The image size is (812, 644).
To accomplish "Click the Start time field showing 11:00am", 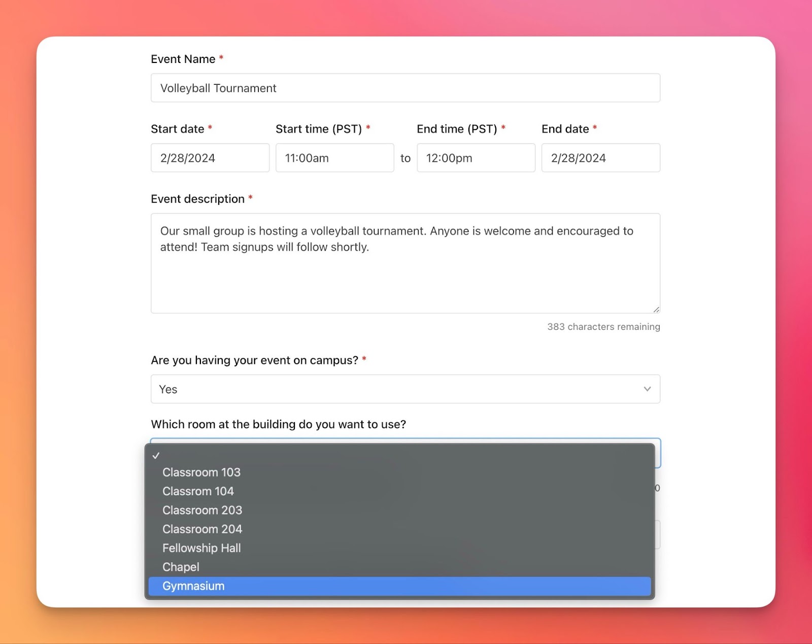I will (334, 158).
